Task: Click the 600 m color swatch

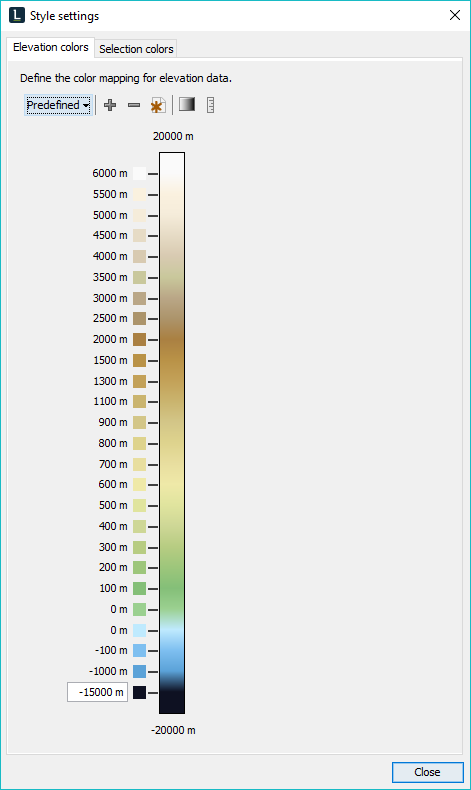Action: (140, 484)
